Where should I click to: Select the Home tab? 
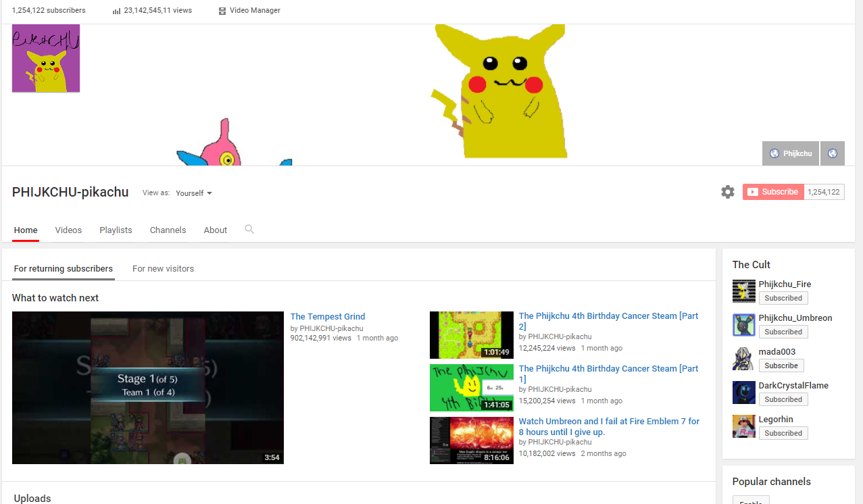(26, 230)
